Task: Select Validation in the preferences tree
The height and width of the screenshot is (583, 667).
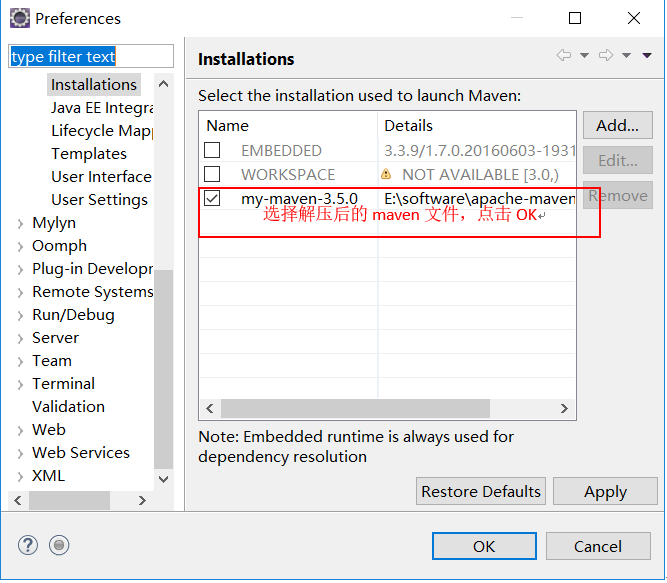Action: (x=68, y=407)
